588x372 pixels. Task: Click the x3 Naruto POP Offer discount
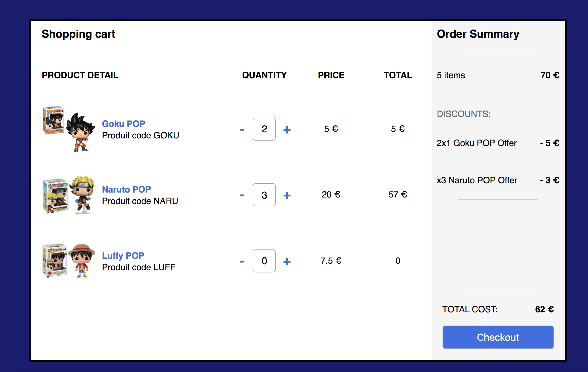pyautogui.click(x=477, y=180)
